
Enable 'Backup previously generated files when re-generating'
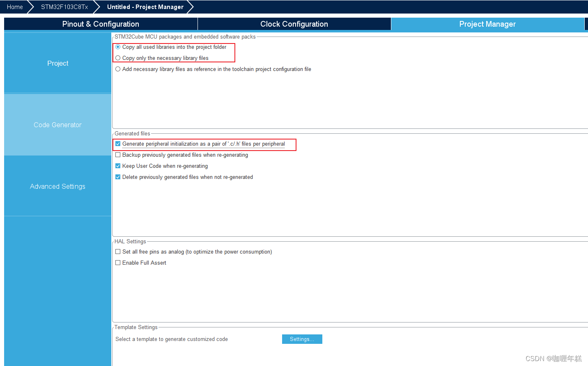tap(118, 155)
